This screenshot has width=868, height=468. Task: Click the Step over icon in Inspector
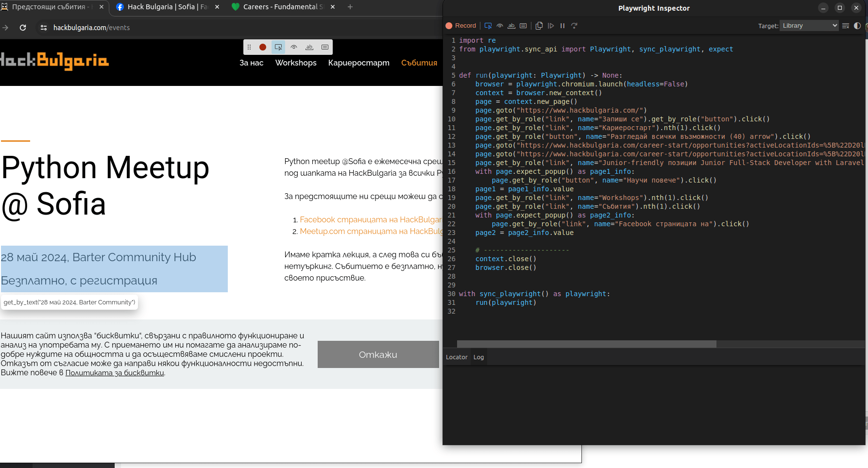pos(574,26)
